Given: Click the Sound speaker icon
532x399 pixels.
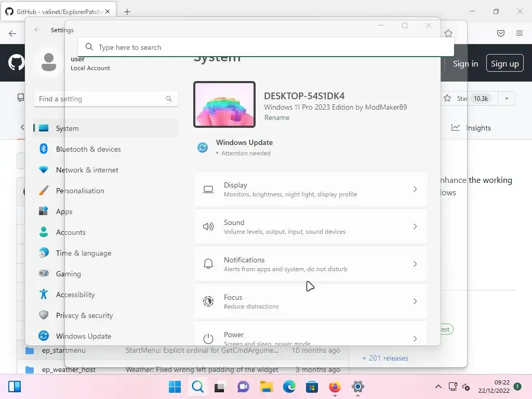Looking at the screenshot, I should point(208,227).
